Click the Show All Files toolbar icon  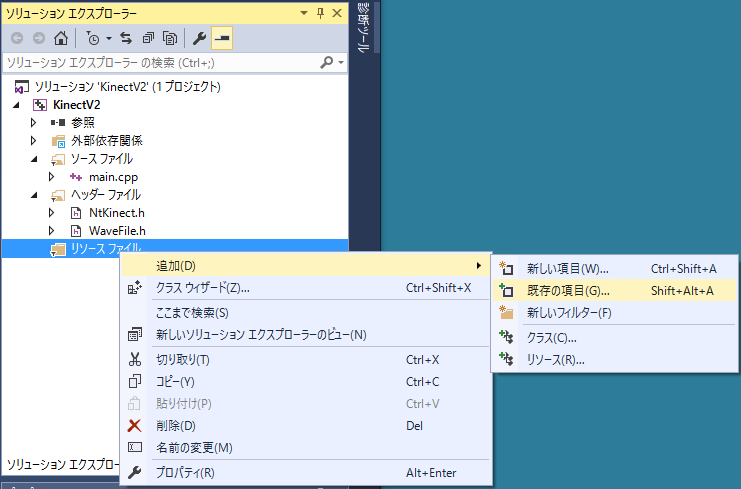tap(170, 39)
